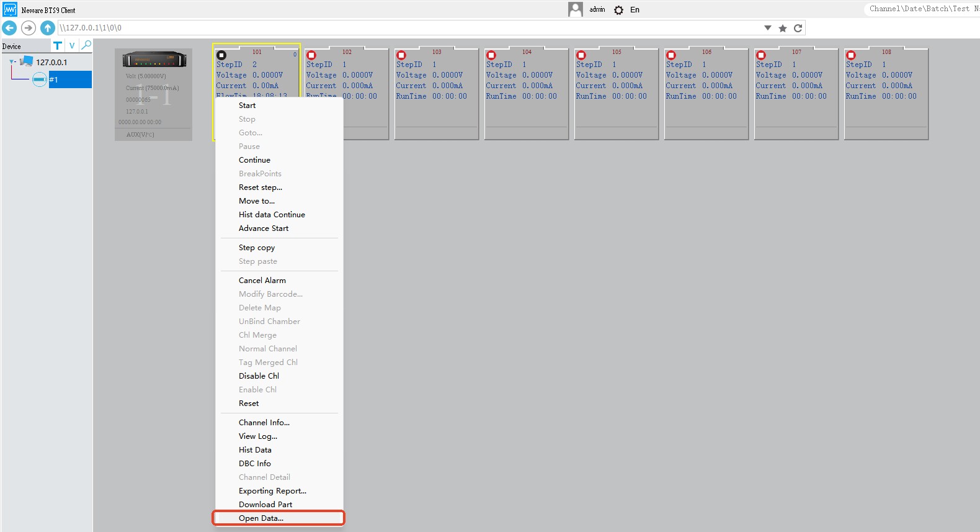Click the status icon of channel 104
Image resolution: width=980 pixels, height=532 pixels.
(x=491, y=55)
